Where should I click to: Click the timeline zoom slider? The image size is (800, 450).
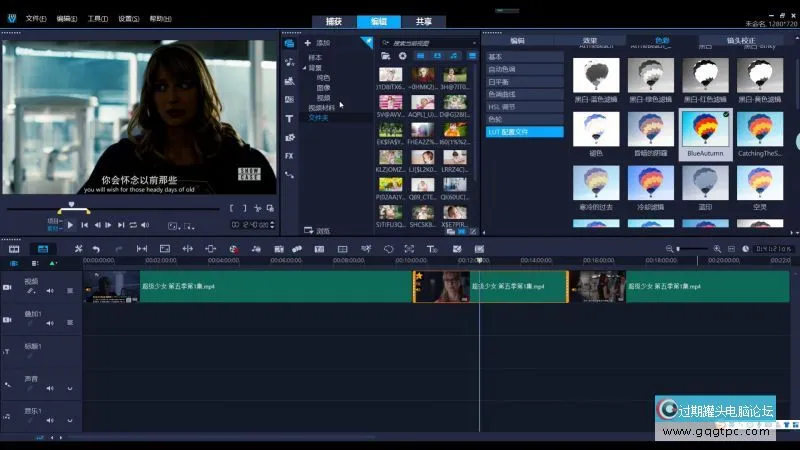693,249
